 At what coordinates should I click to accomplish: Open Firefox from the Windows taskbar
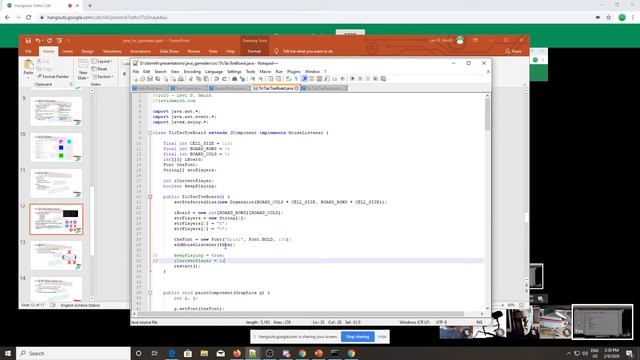pos(237,353)
